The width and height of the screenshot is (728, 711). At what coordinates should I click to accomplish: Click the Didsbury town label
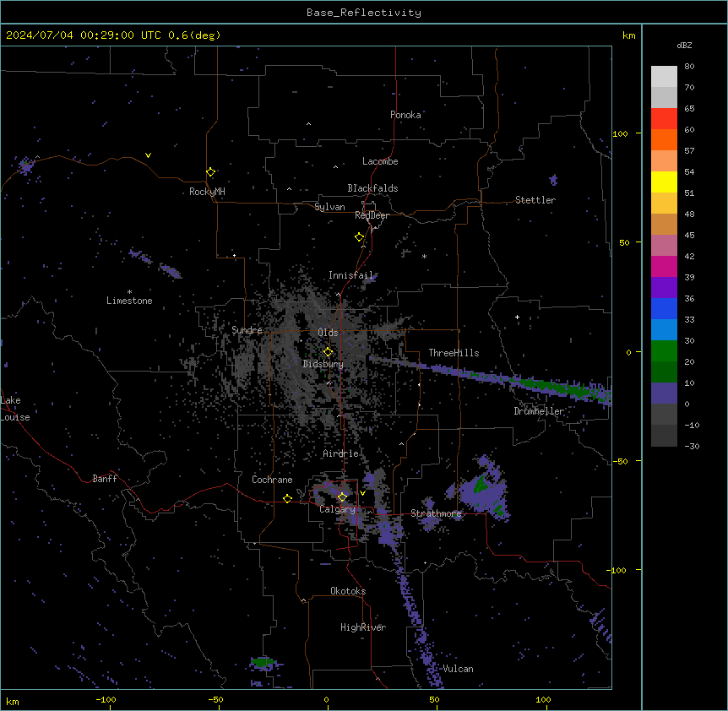(323, 364)
